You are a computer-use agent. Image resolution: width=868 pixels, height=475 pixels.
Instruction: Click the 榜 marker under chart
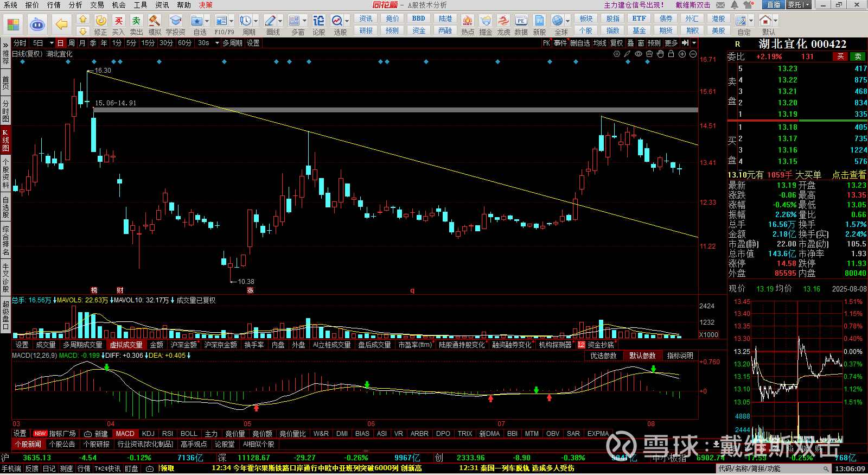pyautogui.click(x=94, y=290)
